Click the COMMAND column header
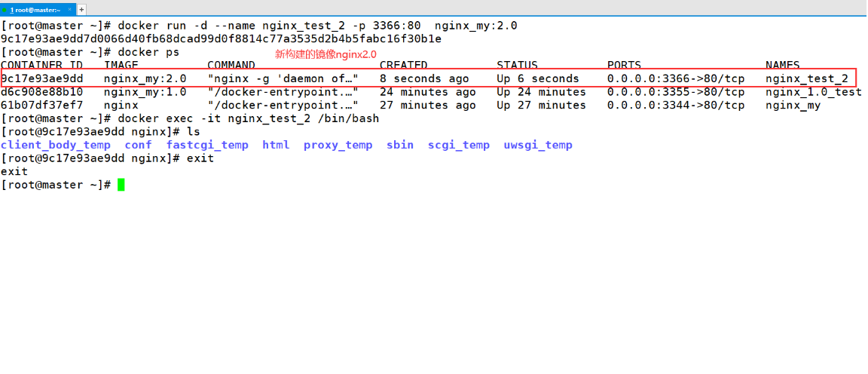 pyautogui.click(x=231, y=66)
